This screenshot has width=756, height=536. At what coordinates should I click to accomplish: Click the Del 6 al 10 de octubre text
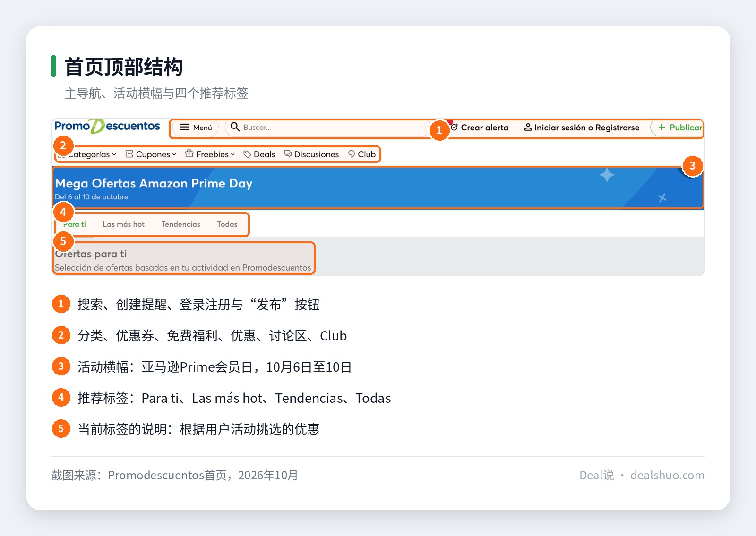[92, 197]
